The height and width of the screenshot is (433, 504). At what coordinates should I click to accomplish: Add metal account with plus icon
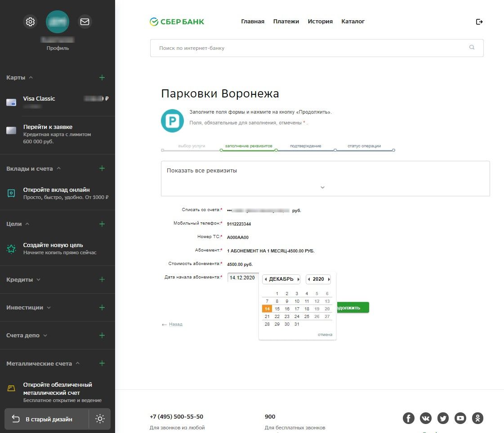pos(102,363)
